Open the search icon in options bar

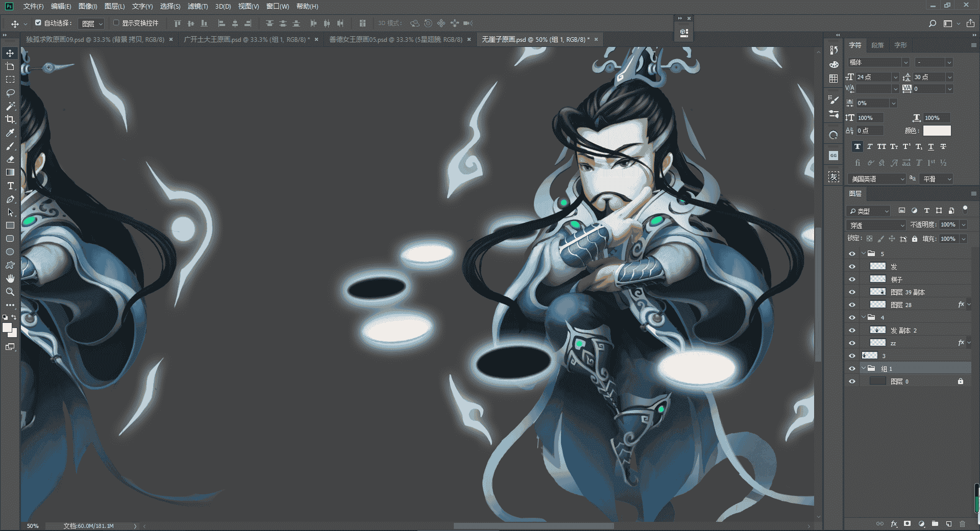coord(933,23)
